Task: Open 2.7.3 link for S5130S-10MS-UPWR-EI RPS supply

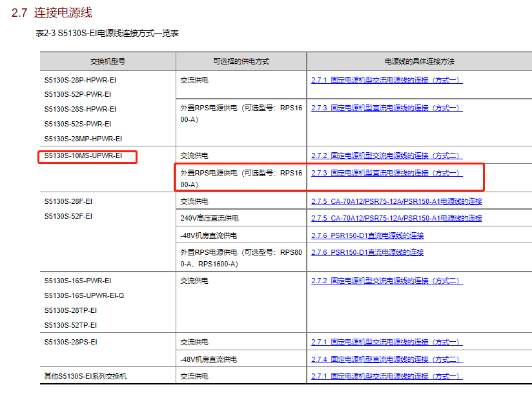Action: click(387, 174)
